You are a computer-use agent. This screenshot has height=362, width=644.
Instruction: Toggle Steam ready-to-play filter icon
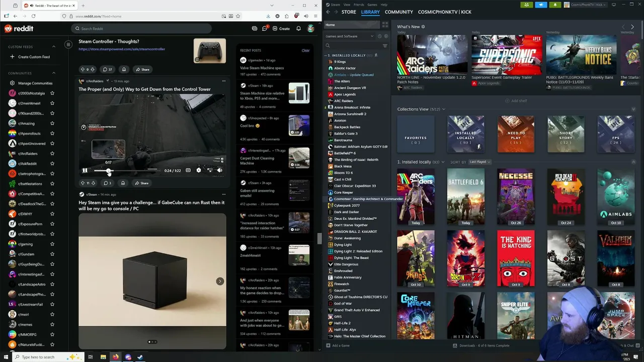pos(386,36)
